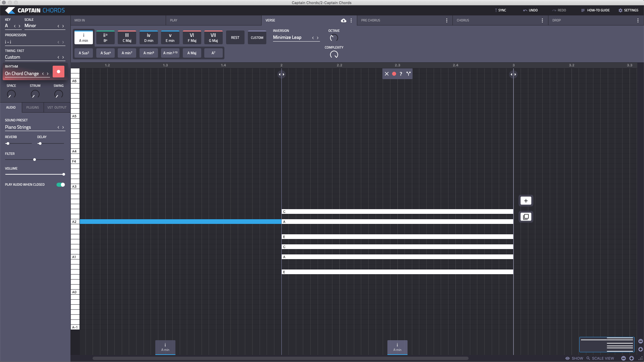Close the chord popup toolbar
Image resolution: width=644 pixels, height=362 pixels.
[387, 74]
